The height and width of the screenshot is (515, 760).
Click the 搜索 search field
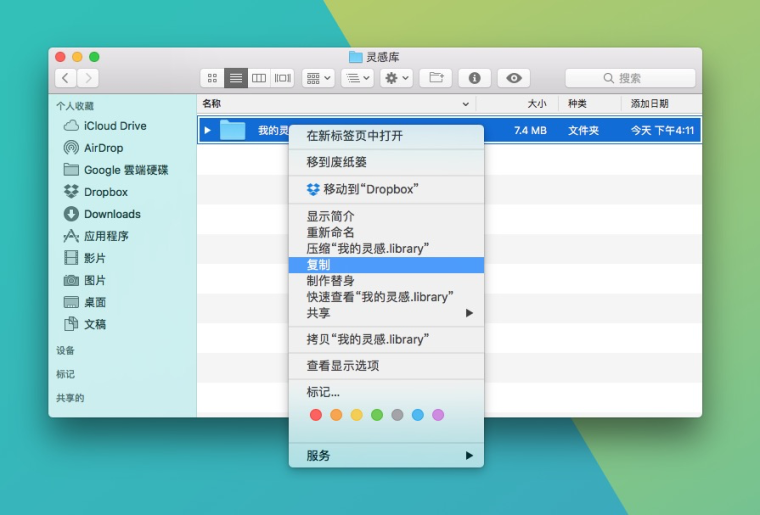coord(630,78)
